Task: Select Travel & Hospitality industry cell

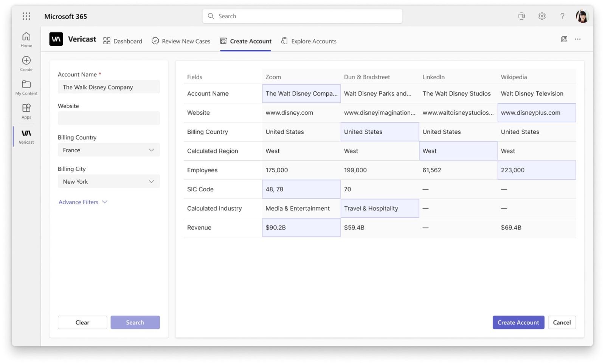Action: 380,208
